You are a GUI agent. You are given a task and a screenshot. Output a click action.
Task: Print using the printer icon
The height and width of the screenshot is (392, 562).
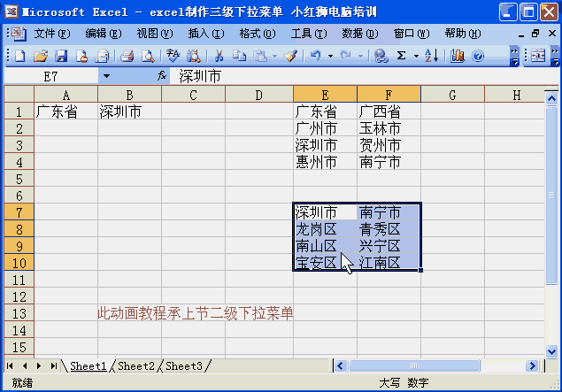[127, 56]
